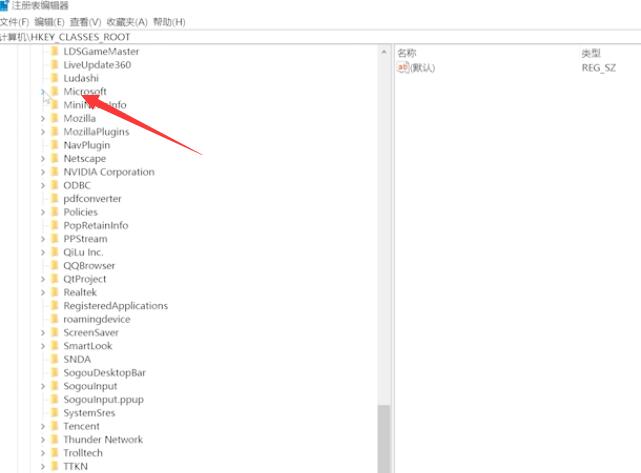Screen dimensions: 641x473
Task: Select the Trolltech key label
Action: 83,453
